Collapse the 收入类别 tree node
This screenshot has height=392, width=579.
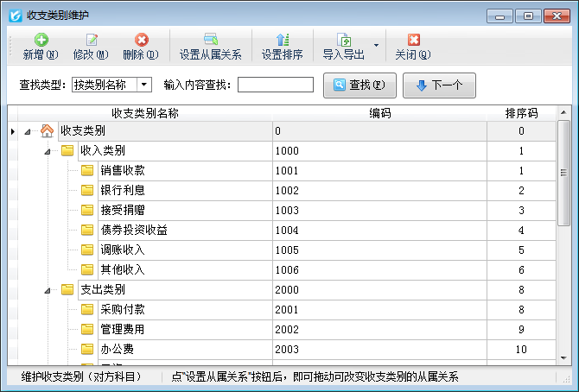tap(48, 151)
